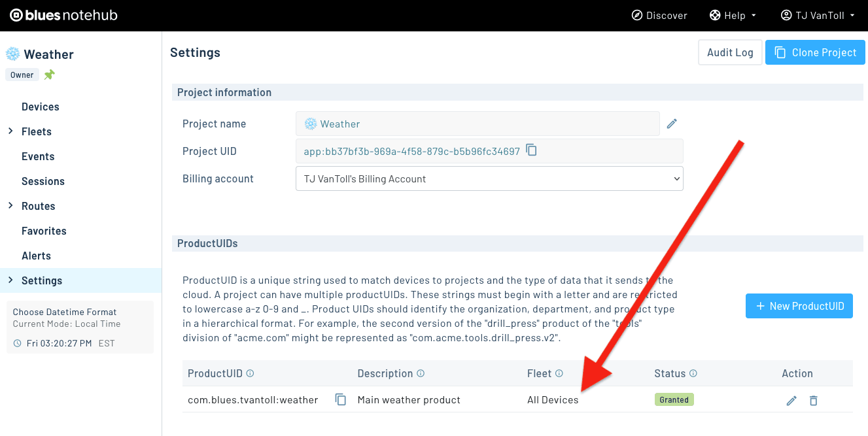Open the TJ VanToll account menu
The image size is (868, 436).
[x=818, y=16]
